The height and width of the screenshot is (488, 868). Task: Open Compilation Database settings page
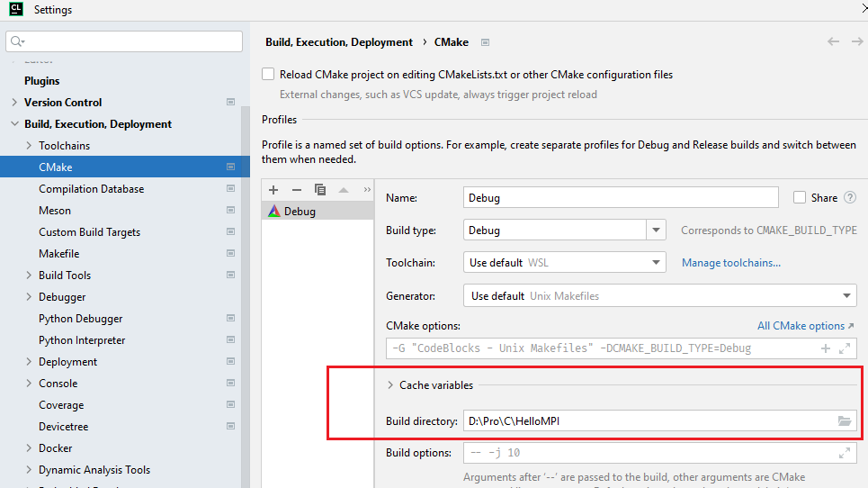[91, 189]
